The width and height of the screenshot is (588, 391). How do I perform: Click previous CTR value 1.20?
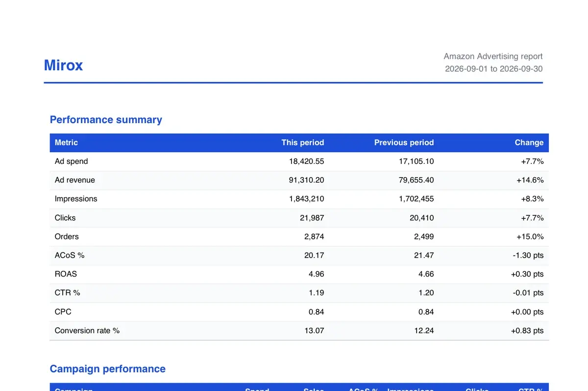click(x=426, y=293)
